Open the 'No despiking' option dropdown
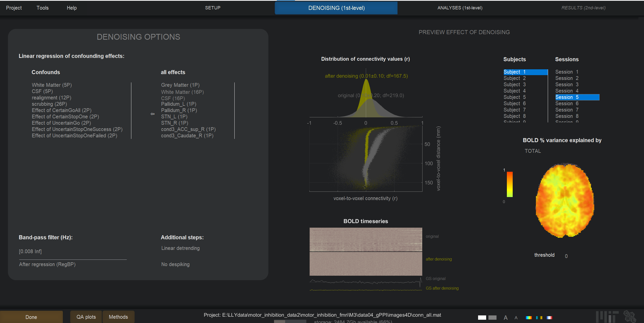This screenshot has height=323, width=644. [x=175, y=264]
